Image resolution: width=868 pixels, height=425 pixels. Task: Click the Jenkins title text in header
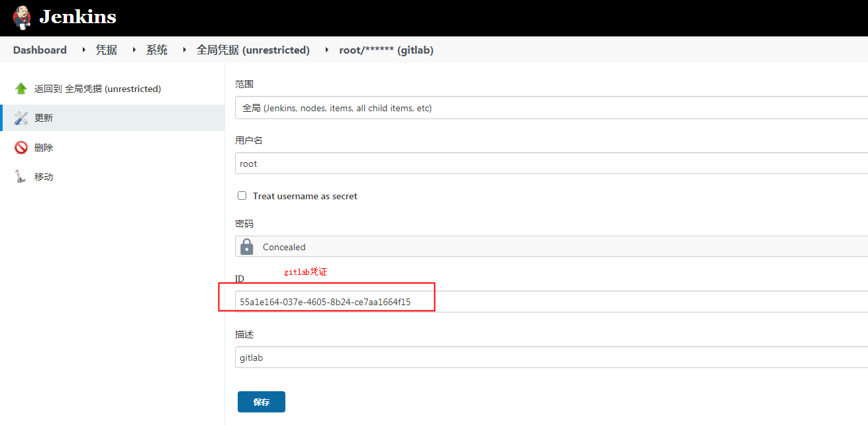[x=77, y=17]
